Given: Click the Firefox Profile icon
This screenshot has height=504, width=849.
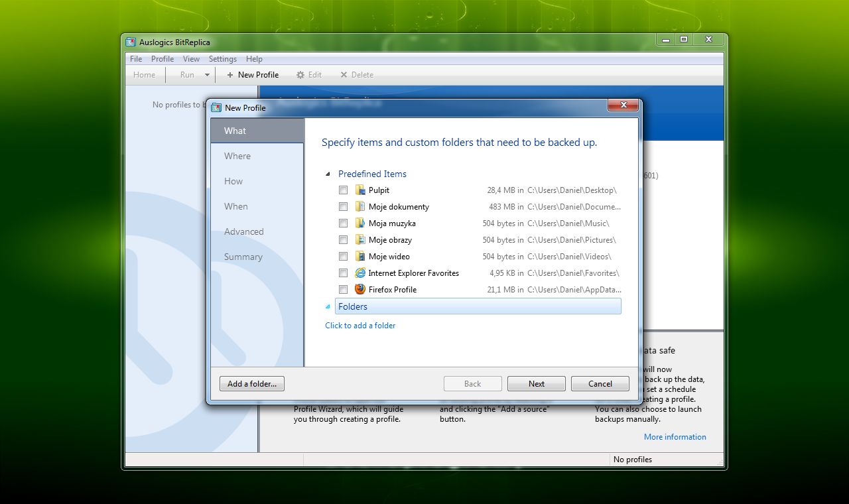Looking at the screenshot, I should [x=360, y=289].
